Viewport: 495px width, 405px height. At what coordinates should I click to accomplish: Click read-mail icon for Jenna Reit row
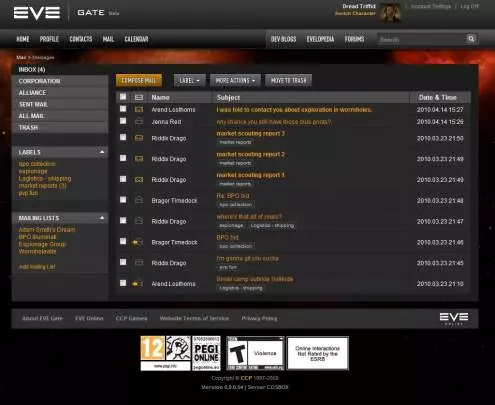139,121
